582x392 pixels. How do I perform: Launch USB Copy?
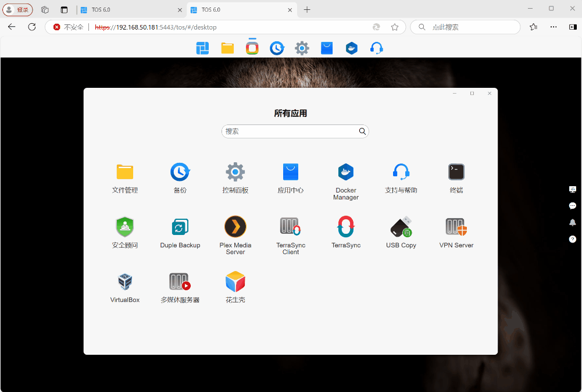pyautogui.click(x=401, y=233)
